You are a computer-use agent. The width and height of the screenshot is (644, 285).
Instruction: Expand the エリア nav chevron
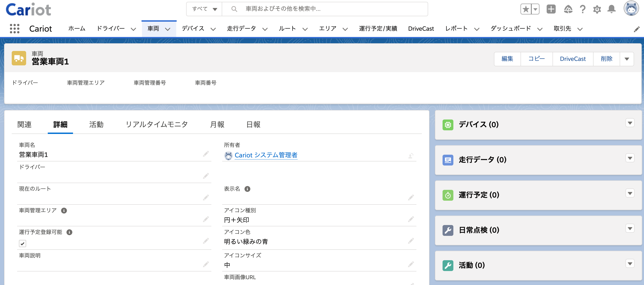point(345,29)
